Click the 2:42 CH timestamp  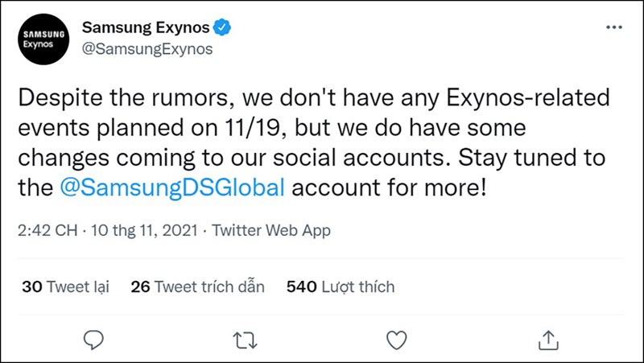tap(47, 231)
